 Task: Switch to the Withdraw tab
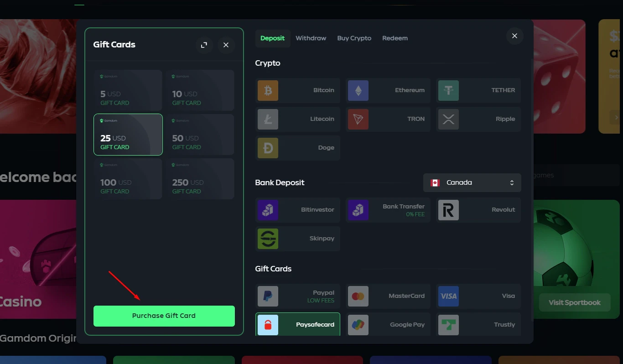[x=311, y=38]
